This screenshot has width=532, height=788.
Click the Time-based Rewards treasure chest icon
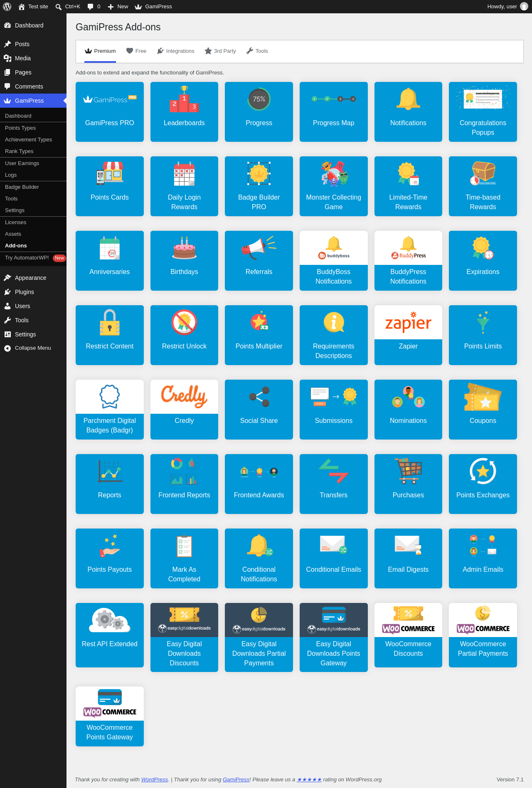(483, 173)
